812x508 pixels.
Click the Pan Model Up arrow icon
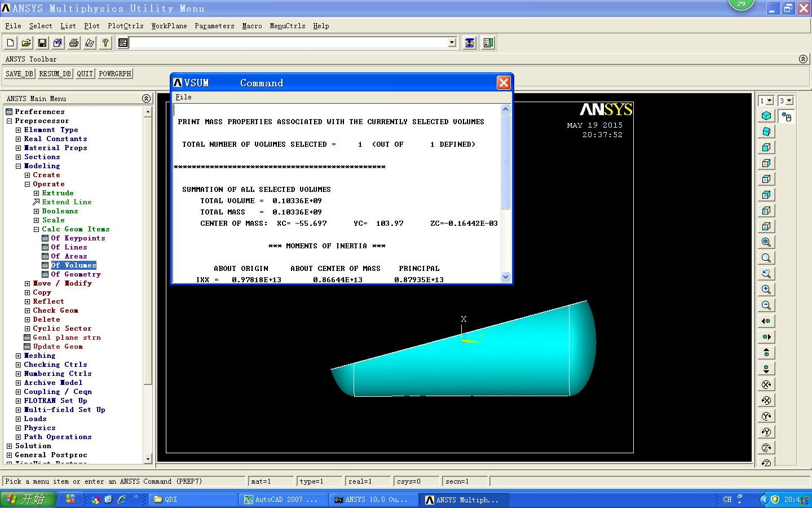point(766,353)
